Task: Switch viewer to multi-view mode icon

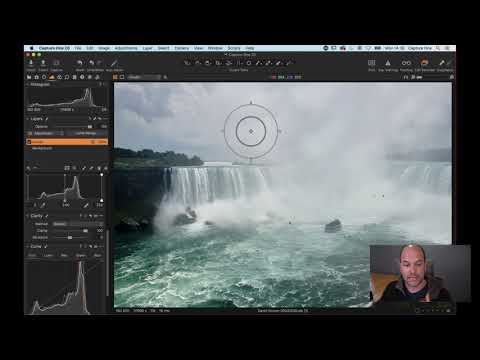Action: [x=115, y=77]
